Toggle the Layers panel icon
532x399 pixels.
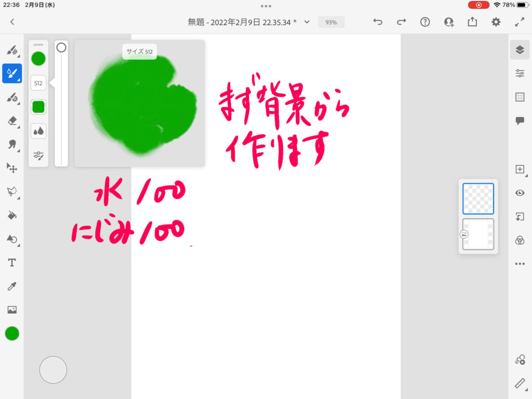click(520, 49)
